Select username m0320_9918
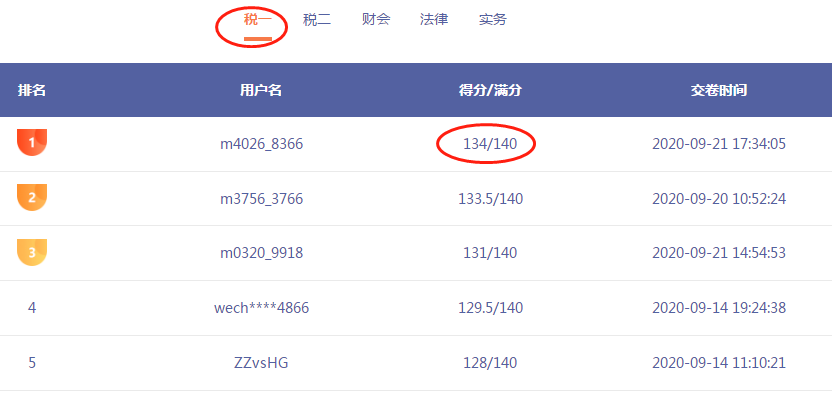This screenshot has height=398, width=832. 262,253
